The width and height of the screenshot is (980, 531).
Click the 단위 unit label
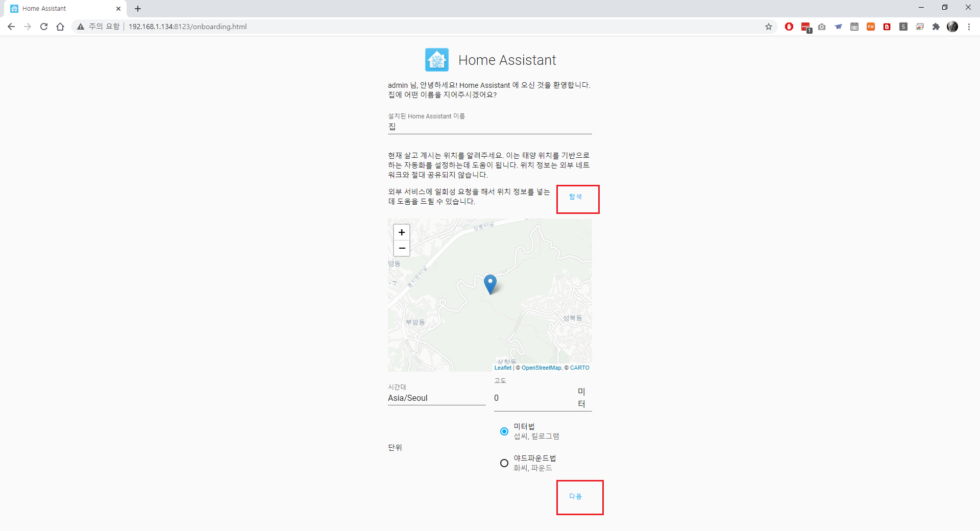coord(395,447)
